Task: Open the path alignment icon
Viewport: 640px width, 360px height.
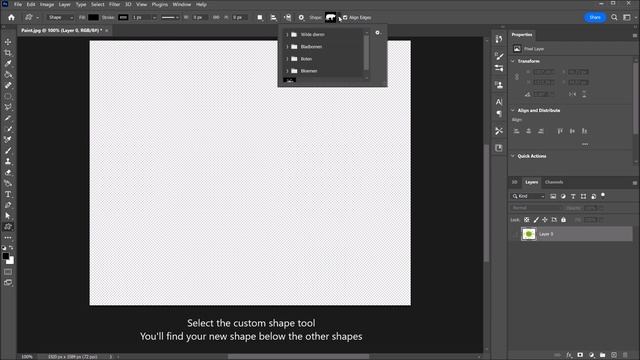Action: click(x=273, y=18)
